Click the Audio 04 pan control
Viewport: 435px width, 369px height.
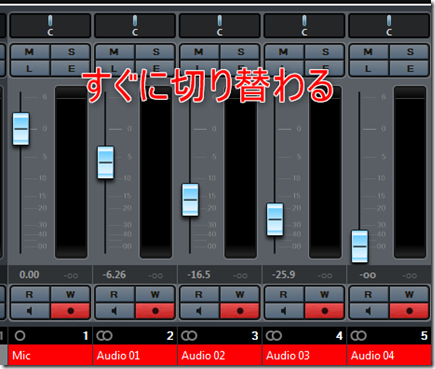(389, 26)
